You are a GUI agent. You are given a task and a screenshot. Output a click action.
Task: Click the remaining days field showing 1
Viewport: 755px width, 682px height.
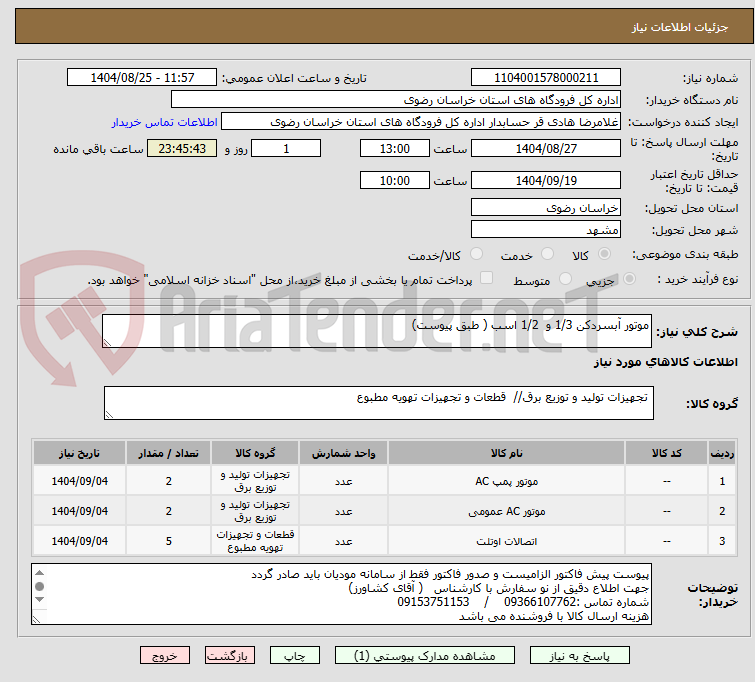(x=286, y=148)
